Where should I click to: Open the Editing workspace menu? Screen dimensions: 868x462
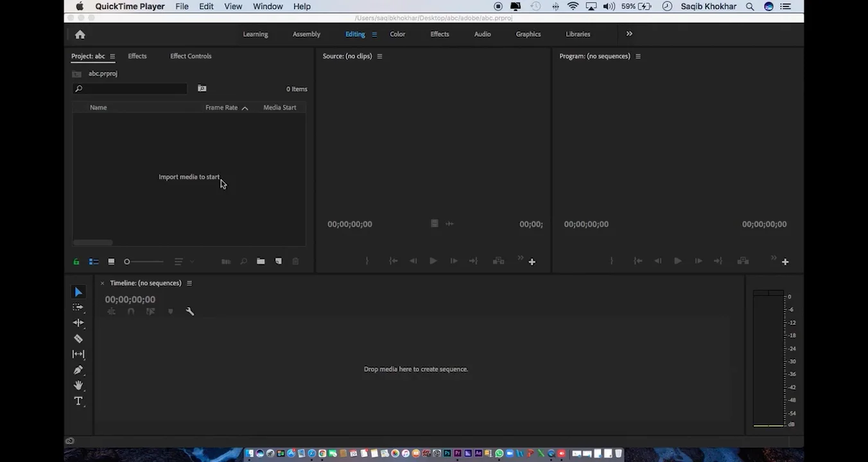pos(374,35)
